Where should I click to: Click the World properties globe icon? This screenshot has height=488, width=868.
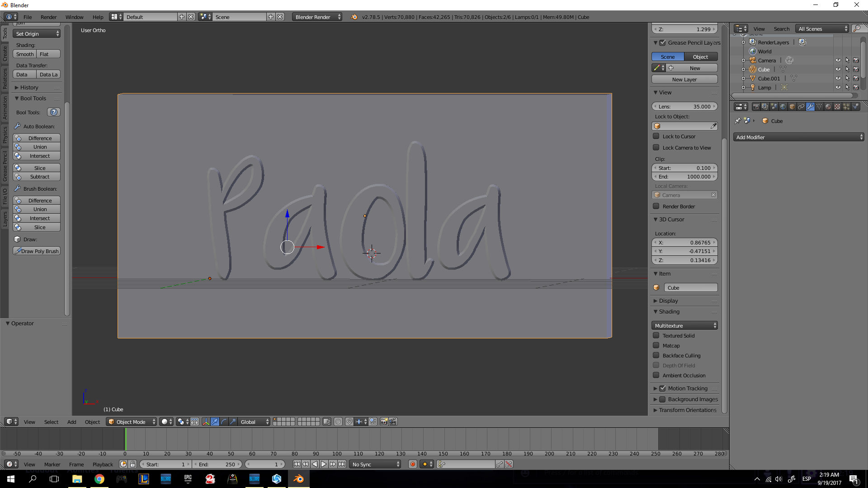(x=783, y=107)
